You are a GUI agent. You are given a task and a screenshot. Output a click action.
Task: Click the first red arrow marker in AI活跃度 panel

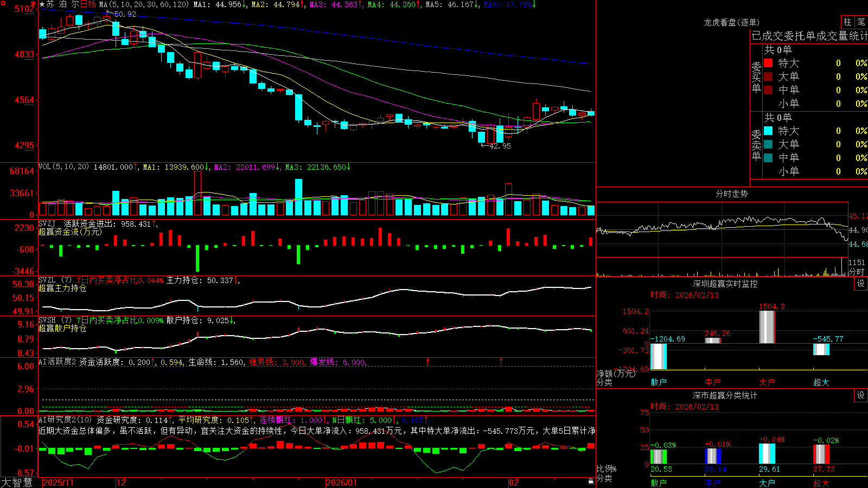pos(428,361)
